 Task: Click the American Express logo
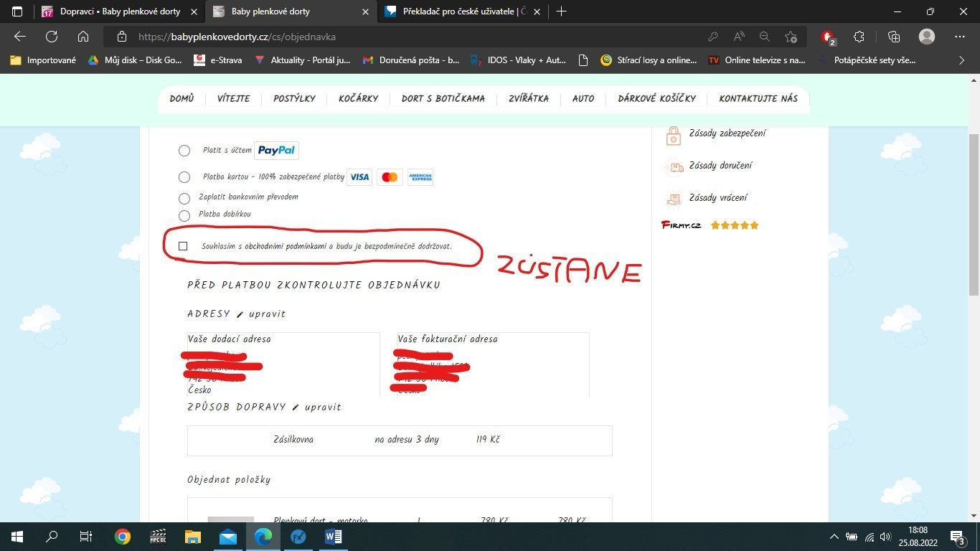(x=420, y=177)
